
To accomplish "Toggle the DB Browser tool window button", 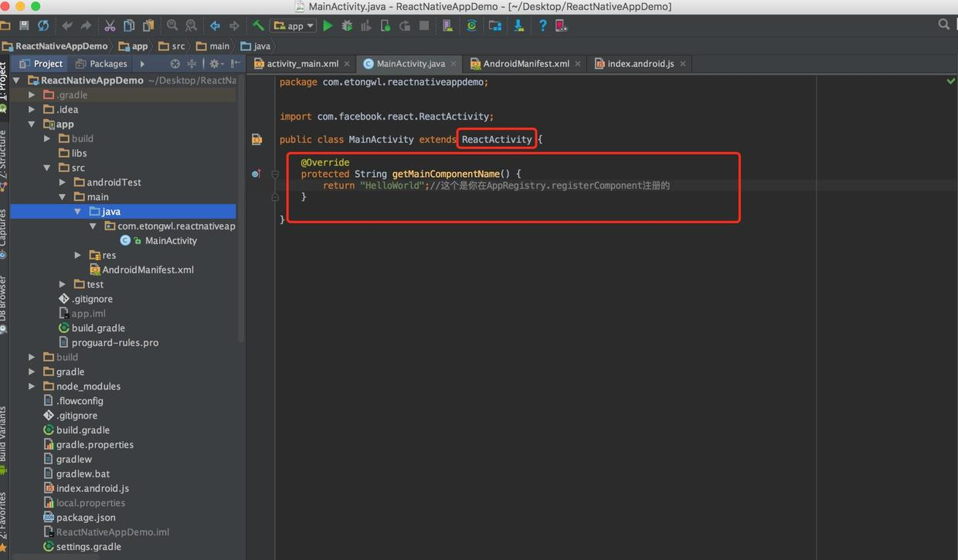I will (3, 304).
